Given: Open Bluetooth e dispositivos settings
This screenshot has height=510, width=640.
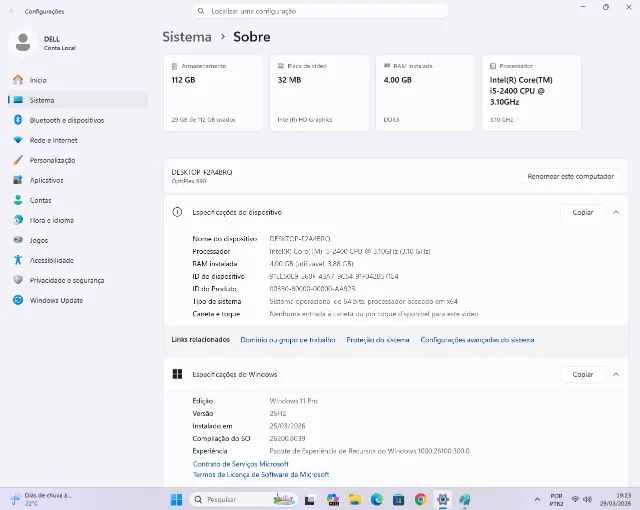Looking at the screenshot, I should [78, 120].
